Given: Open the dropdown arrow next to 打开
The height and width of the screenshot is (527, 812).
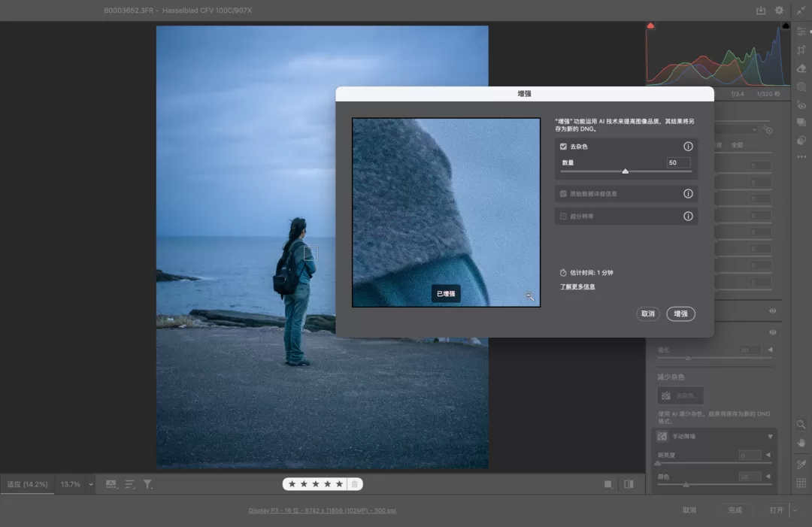Looking at the screenshot, I should point(793,510).
